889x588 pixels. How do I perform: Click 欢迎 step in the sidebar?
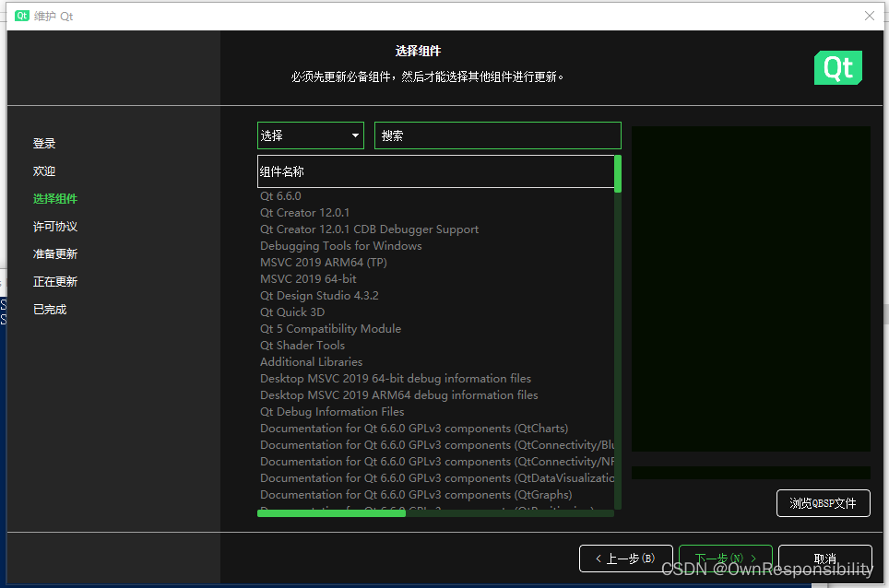44,171
